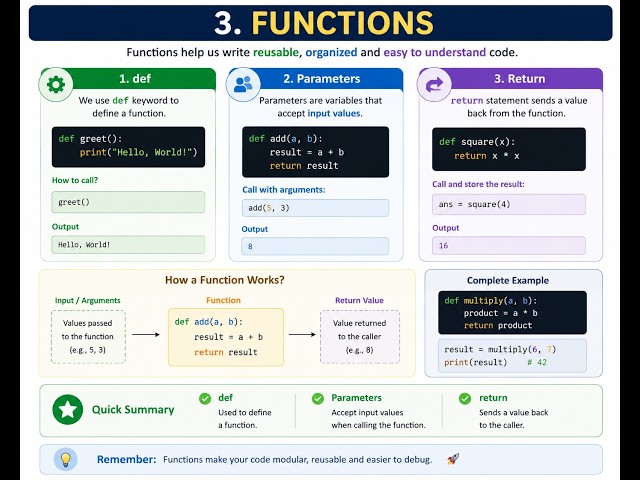Click the 'greet()' call box

[x=128, y=202]
